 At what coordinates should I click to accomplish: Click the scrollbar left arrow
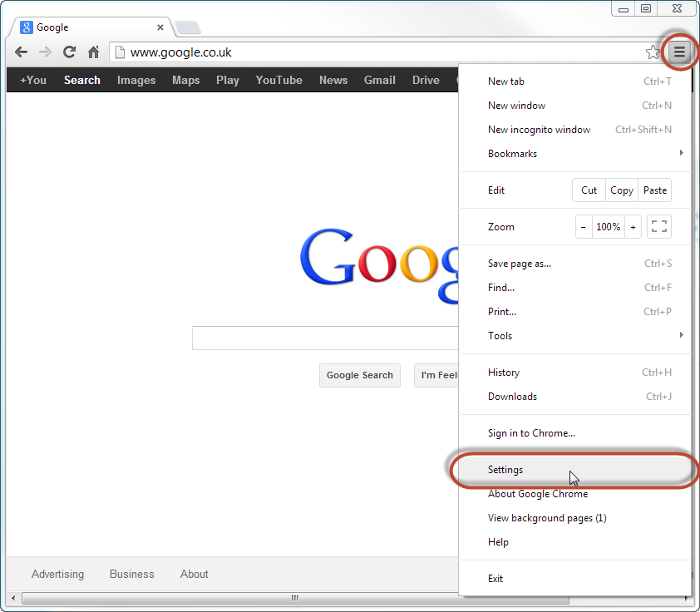(13, 598)
